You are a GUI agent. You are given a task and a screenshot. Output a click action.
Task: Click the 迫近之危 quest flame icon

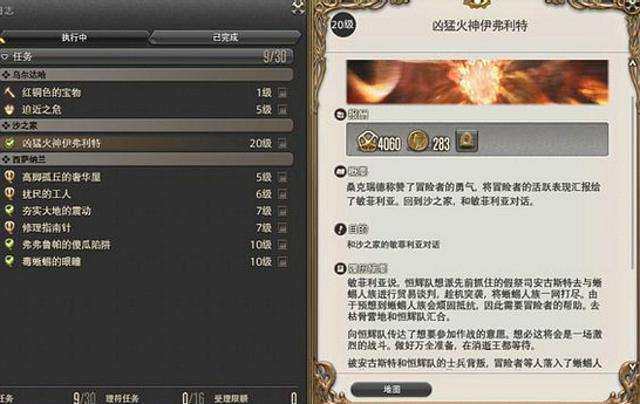point(9,109)
